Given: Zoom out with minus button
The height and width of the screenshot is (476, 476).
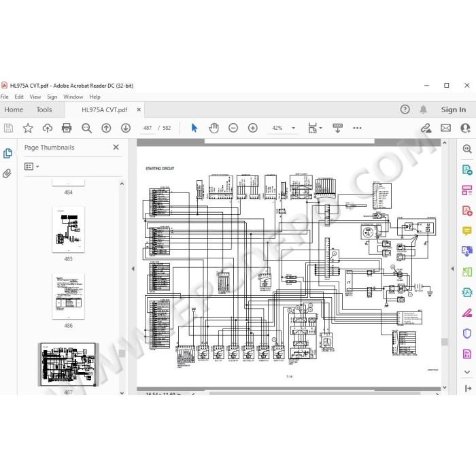Looking at the screenshot, I should (x=233, y=128).
